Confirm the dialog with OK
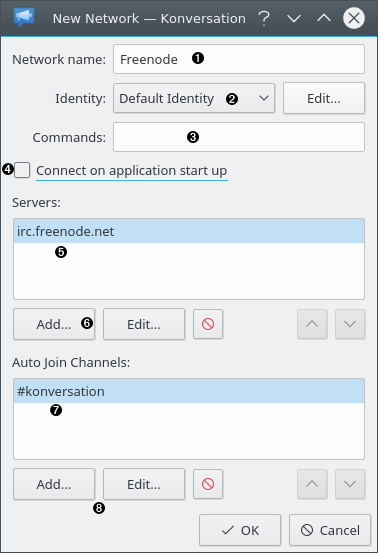The image size is (378, 553). pos(240,530)
